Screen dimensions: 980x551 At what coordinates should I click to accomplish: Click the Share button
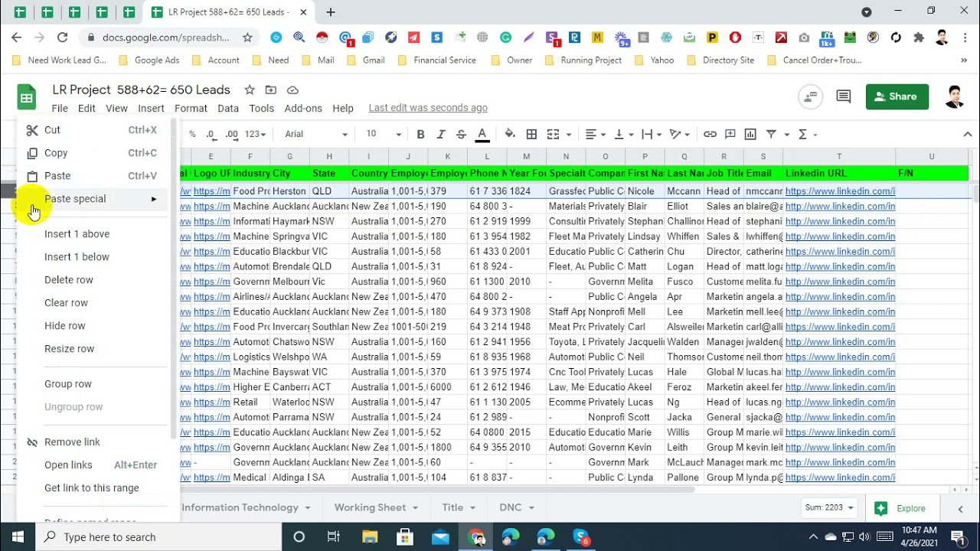coord(897,96)
